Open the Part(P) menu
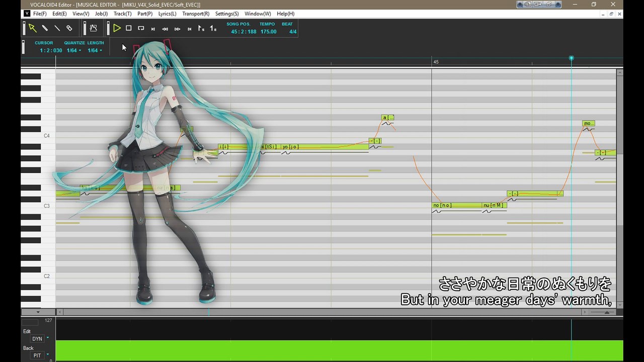The width and height of the screenshot is (644, 362). click(145, 14)
